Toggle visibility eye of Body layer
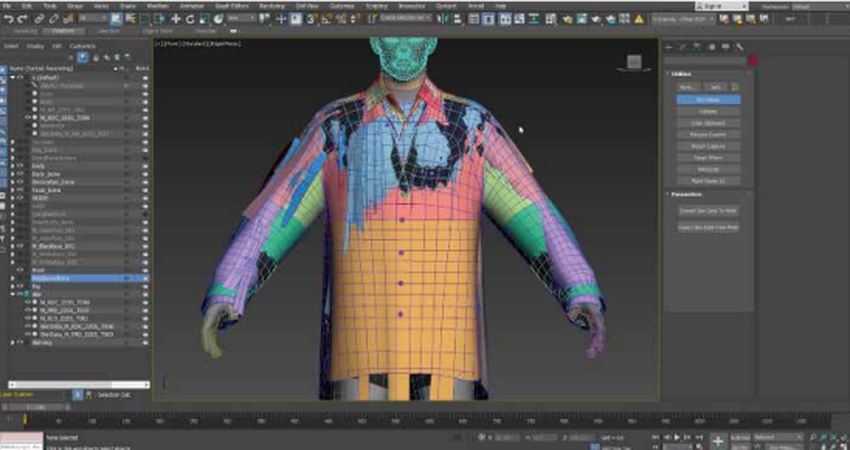 point(20,165)
